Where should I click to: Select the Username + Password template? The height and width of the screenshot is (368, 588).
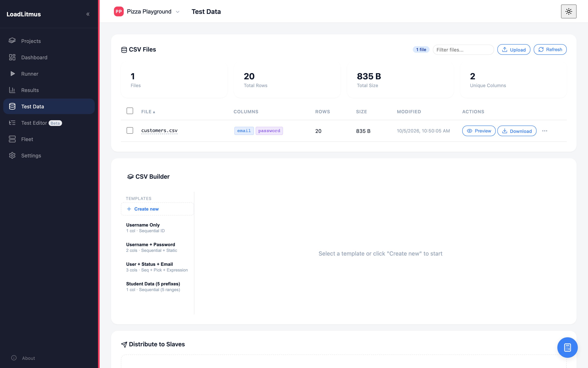(157, 247)
